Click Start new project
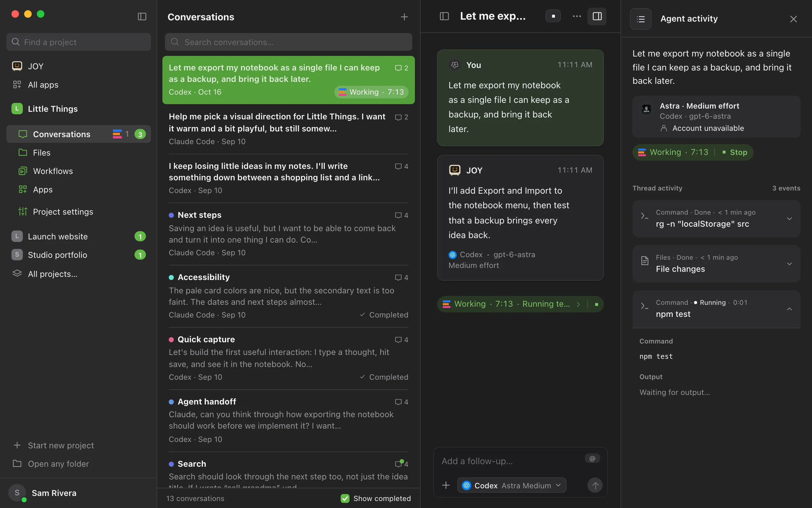This screenshot has width=812, height=508. pos(79,445)
